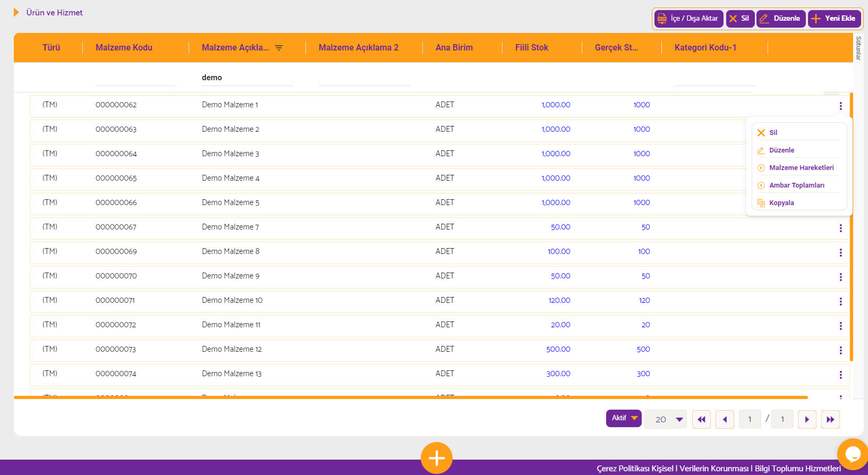Click the horizontal orange scrollbar
This screenshot has height=475, width=868.
coord(411,397)
